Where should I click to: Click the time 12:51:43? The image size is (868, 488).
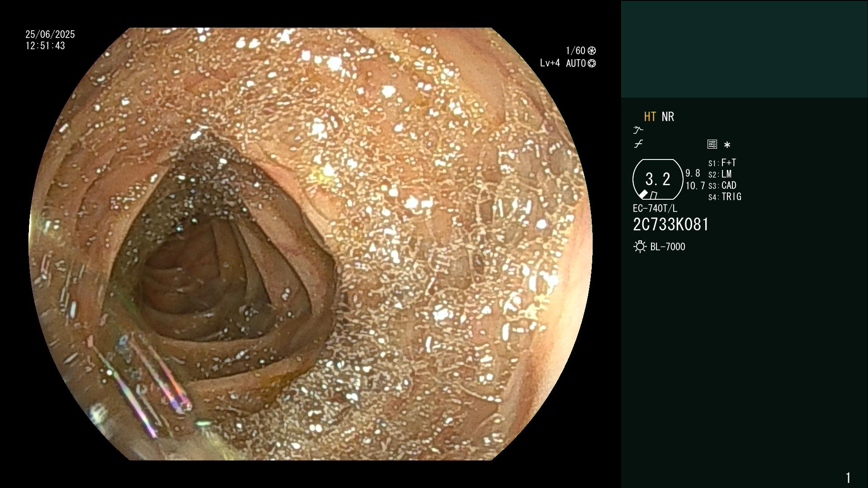tap(45, 46)
